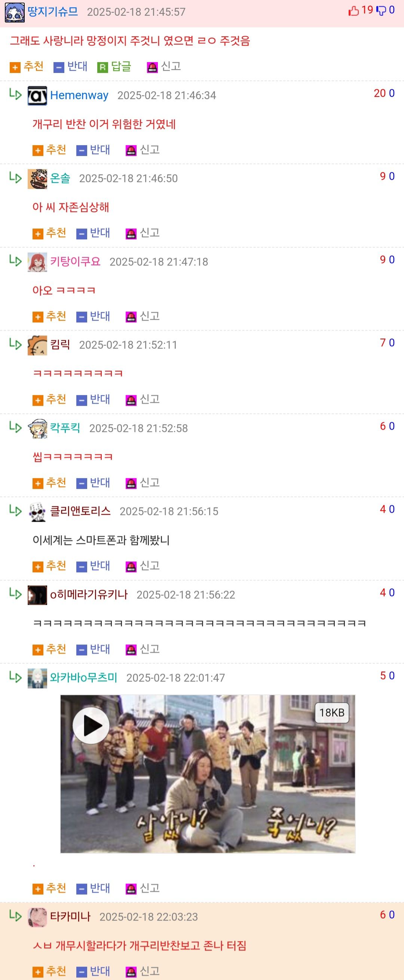This screenshot has height=980, width=404.
Task: Click thumbs-down icon on 땅지기슈므 comment
Action: pyautogui.click(x=381, y=10)
